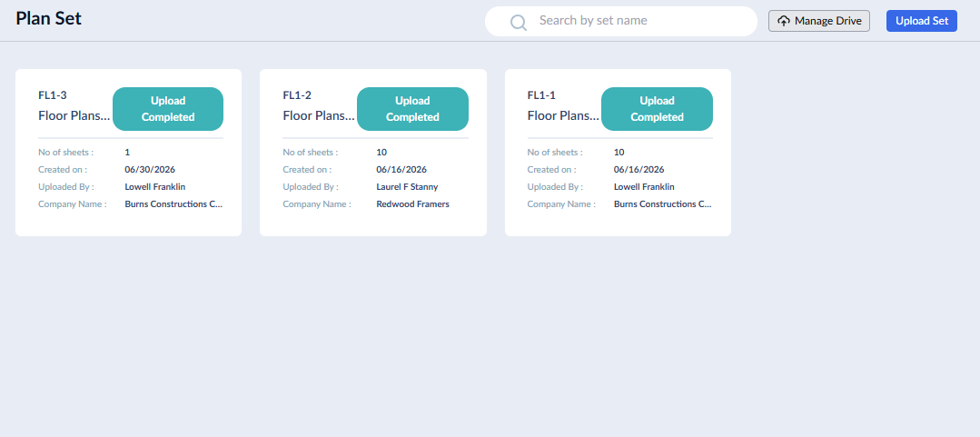Click Lowell Franklin on the FL1-3 card

coord(155,187)
